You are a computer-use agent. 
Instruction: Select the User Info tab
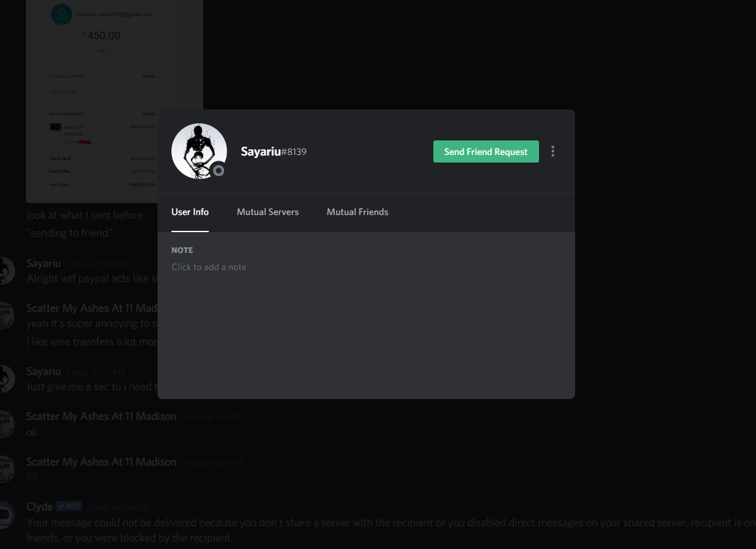pos(190,212)
